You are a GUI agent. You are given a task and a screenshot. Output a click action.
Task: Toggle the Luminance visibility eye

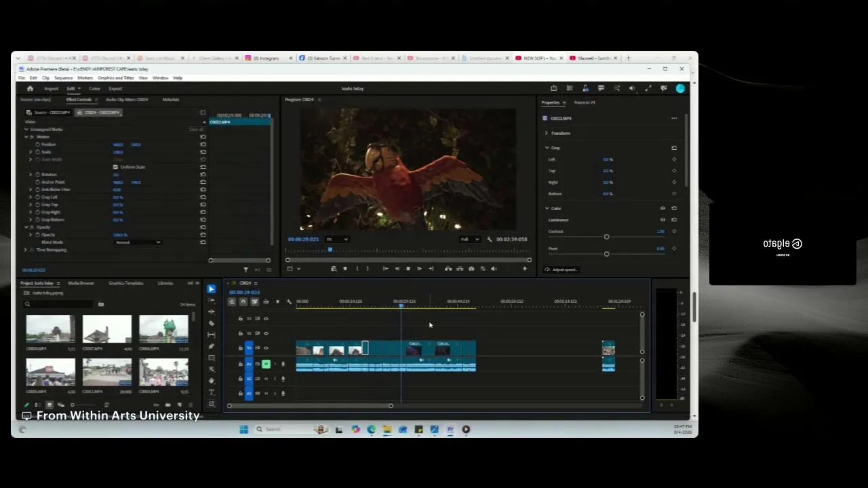663,220
